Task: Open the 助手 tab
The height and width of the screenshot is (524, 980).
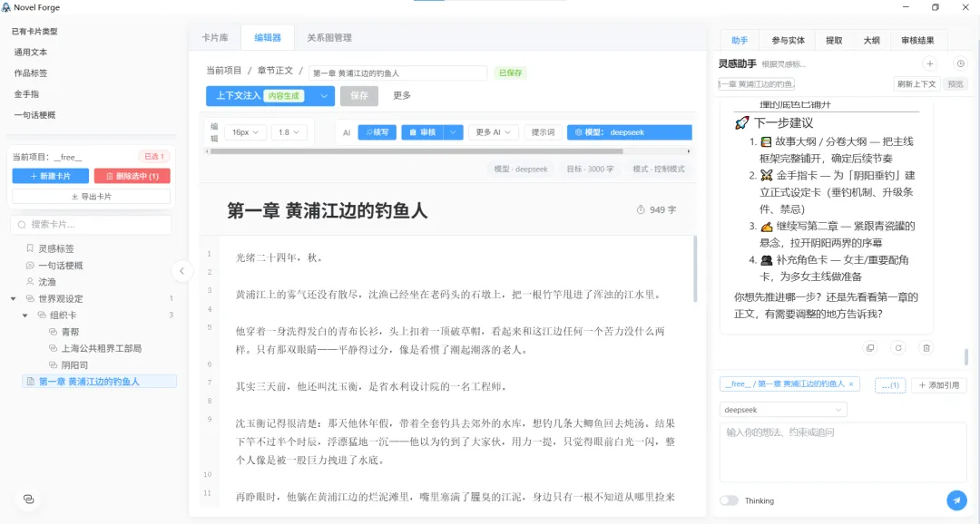Action: [740, 40]
